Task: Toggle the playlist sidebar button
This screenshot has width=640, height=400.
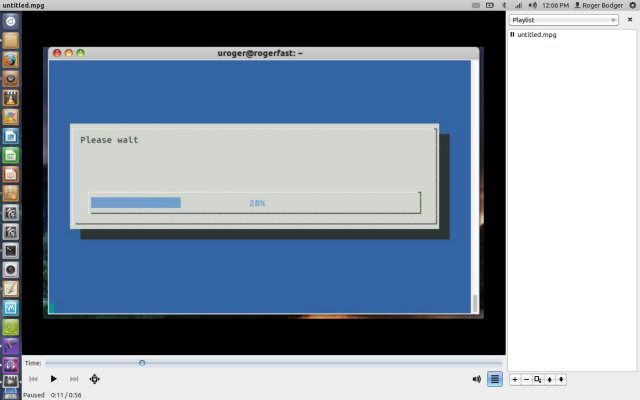Action: click(495, 379)
